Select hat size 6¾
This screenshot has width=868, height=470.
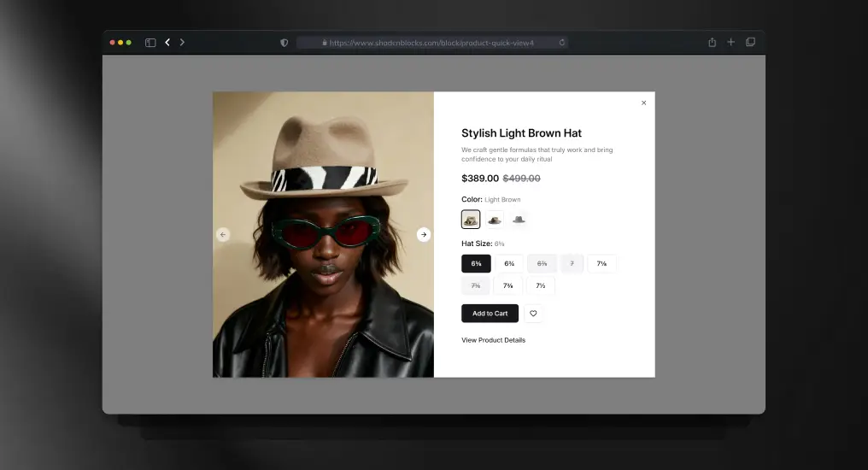pyautogui.click(x=509, y=264)
